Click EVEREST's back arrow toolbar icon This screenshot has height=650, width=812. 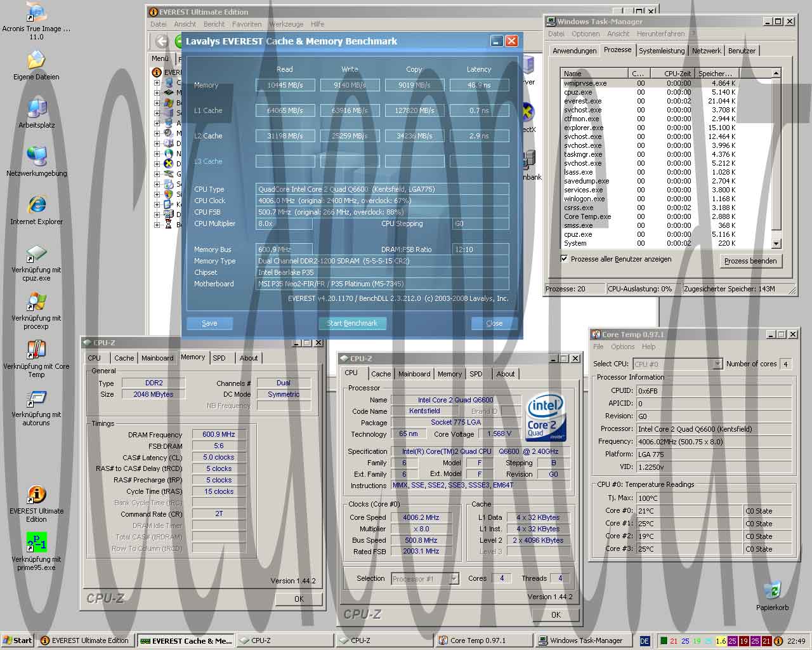[x=162, y=41]
